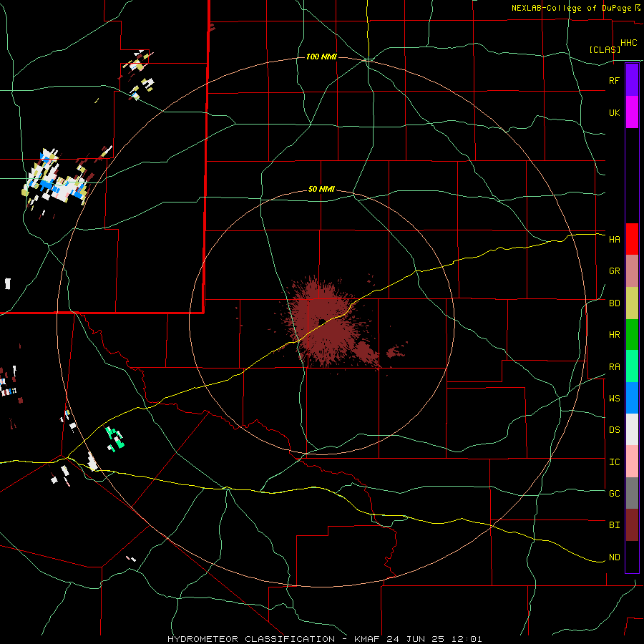The image size is (644, 644).
Task: Click the HA legend label
Action: 614,239
